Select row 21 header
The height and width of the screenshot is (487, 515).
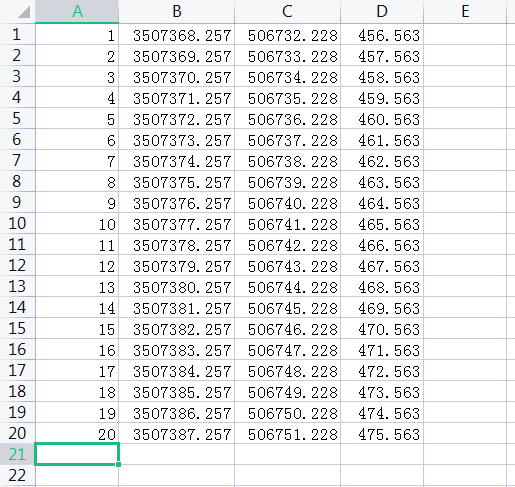[x=17, y=454]
